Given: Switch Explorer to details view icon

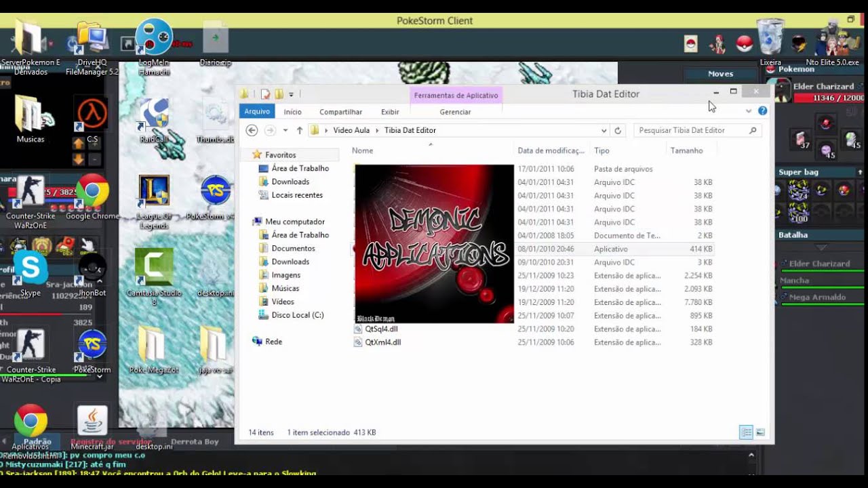Looking at the screenshot, I should pyautogui.click(x=746, y=432).
